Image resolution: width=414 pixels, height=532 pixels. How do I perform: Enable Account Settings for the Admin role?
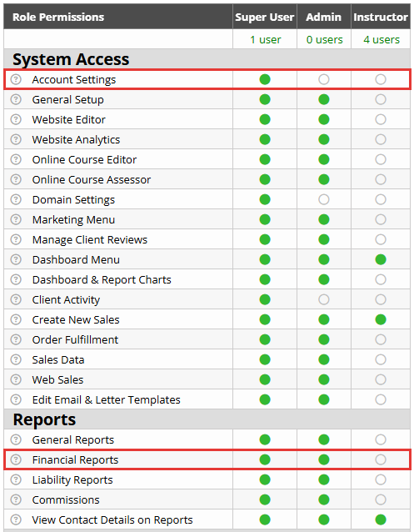[324, 79]
